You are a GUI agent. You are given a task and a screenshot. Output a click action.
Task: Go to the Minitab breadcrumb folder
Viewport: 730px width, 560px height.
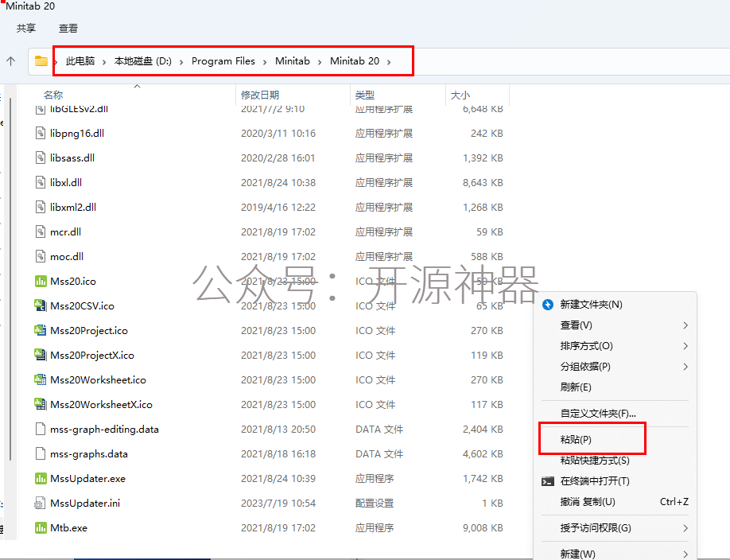(293, 61)
